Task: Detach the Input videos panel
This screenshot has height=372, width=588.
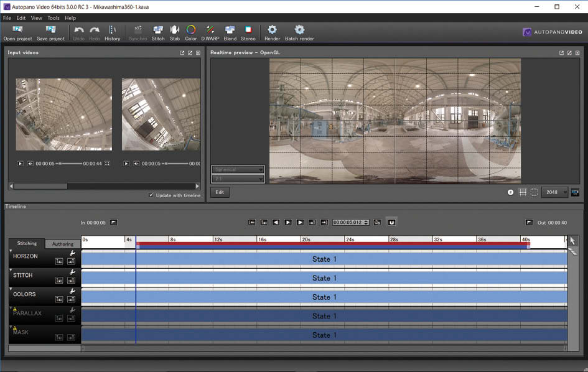Action: point(182,53)
